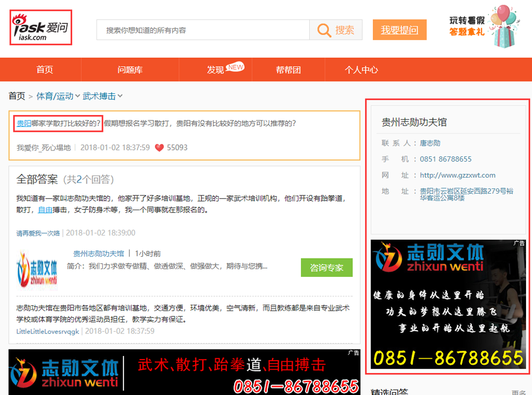Click the 贵州志勋功夫馆 sidebar card title
The height and width of the screenshot is (395, 532).
pos(414,122)
